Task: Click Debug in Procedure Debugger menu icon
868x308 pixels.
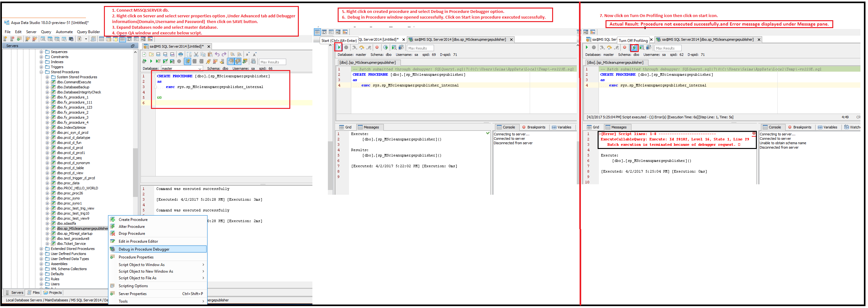Action: [112, 249]
